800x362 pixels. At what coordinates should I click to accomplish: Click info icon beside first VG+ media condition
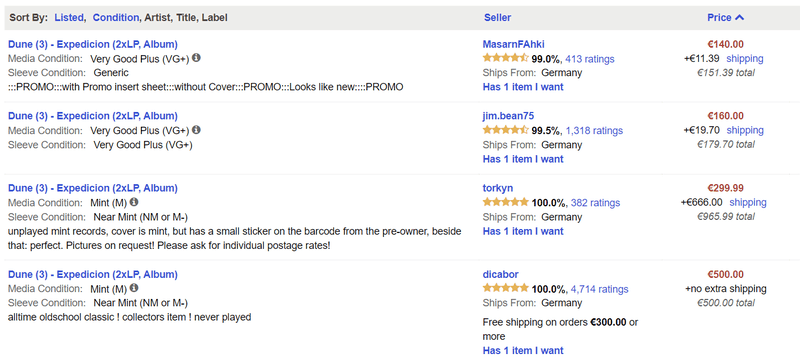tap(196, 58)
